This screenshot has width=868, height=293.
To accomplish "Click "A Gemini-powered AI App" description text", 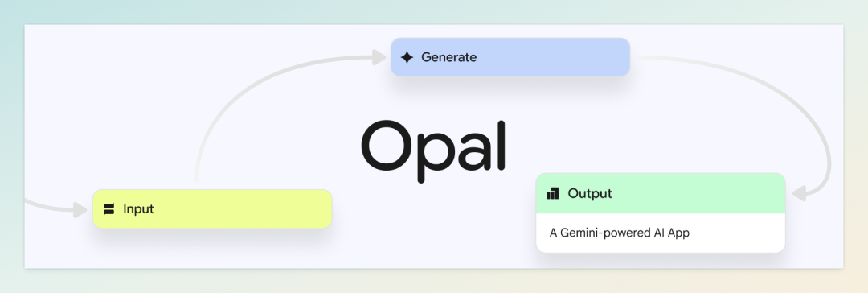I will [x=620, y=233].
